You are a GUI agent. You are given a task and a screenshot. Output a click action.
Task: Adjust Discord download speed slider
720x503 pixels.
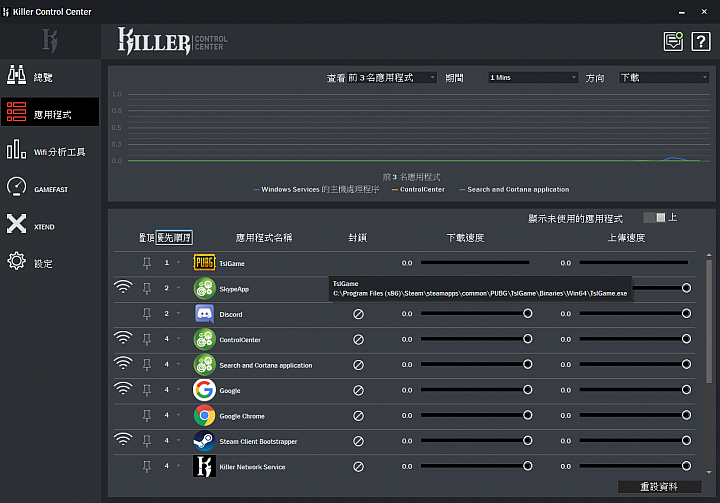coord(476,313)
